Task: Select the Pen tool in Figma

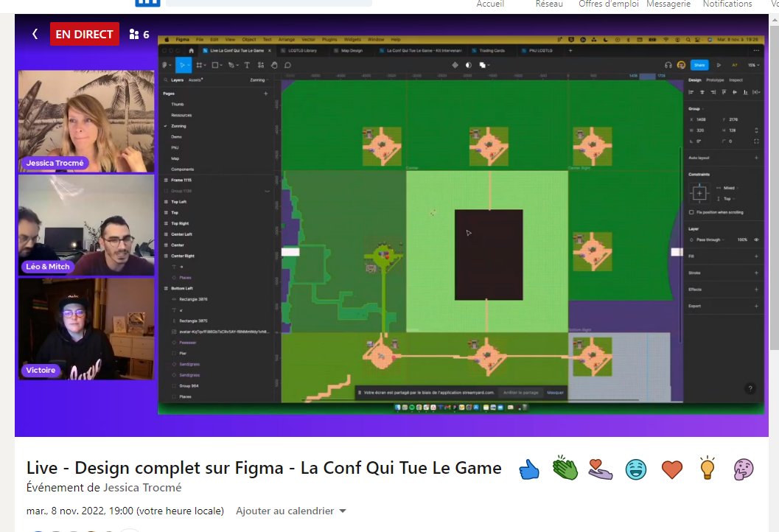Action: pyautogui.click(x=231, y=65)
